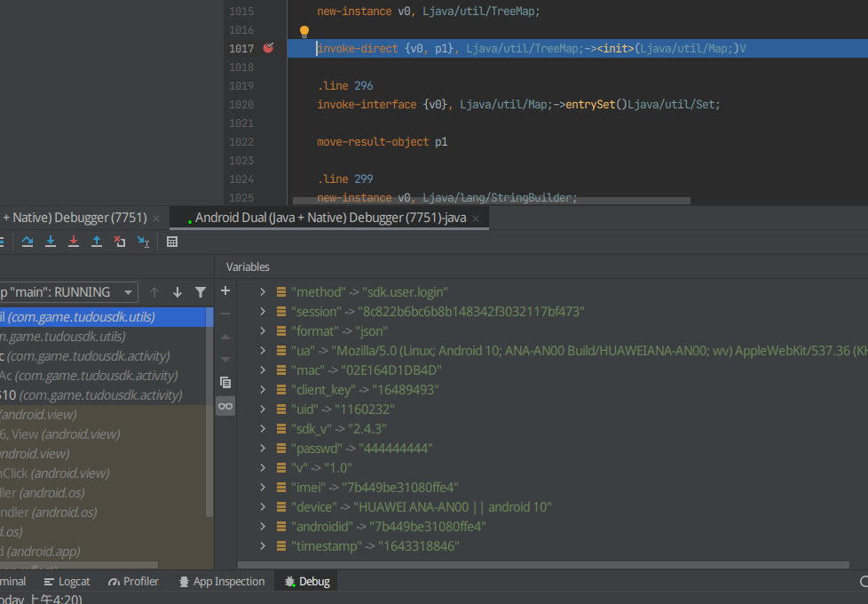Select the second com.game.tudousdk.utils frame
Viewport: 868px width, 604px height.
(102, 337)
